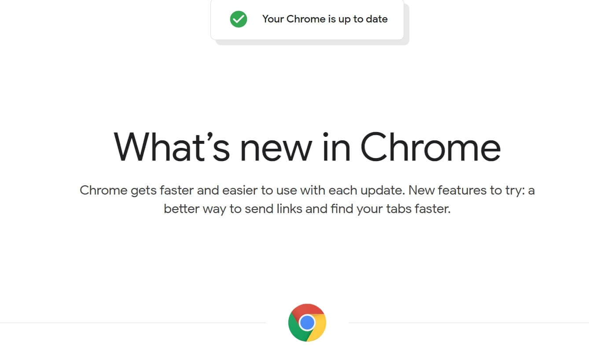The image size is (589, 364).
Task: Click the blue center of Chrome logo
Action: coord(307,323)
